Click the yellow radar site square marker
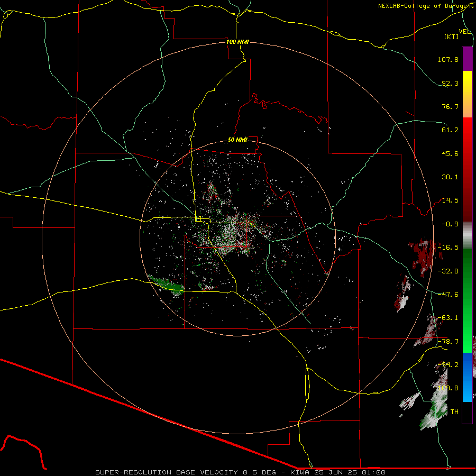This screenshot has height=476, width=476. (x=198, y=218)
